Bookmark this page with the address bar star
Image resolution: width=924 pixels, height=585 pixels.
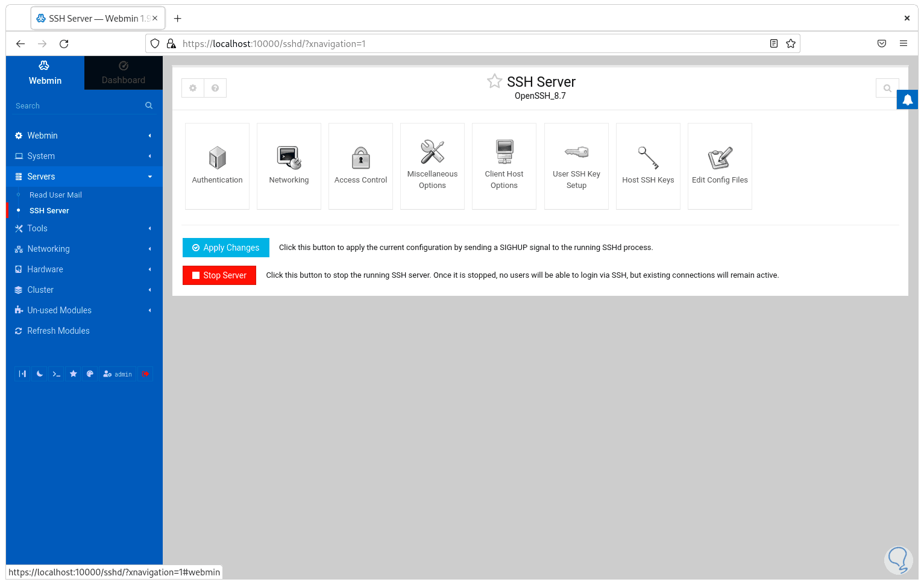click(791, 43)
